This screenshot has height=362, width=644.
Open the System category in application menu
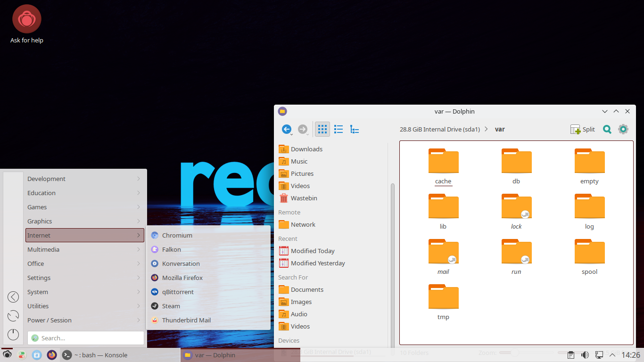tap(85, 292)
